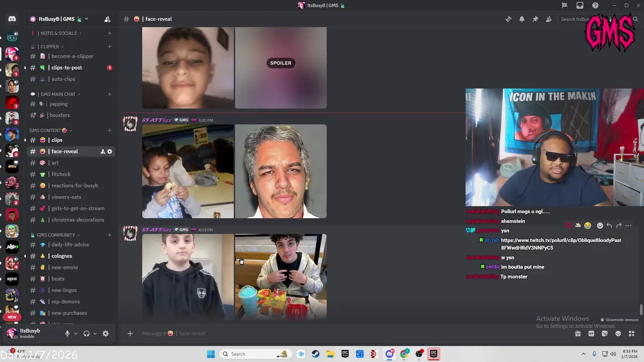Image resolution: width=644 pixels, height=362 pixels.
Task: Open the daily-life-advice channel
Action: (70, 244)
